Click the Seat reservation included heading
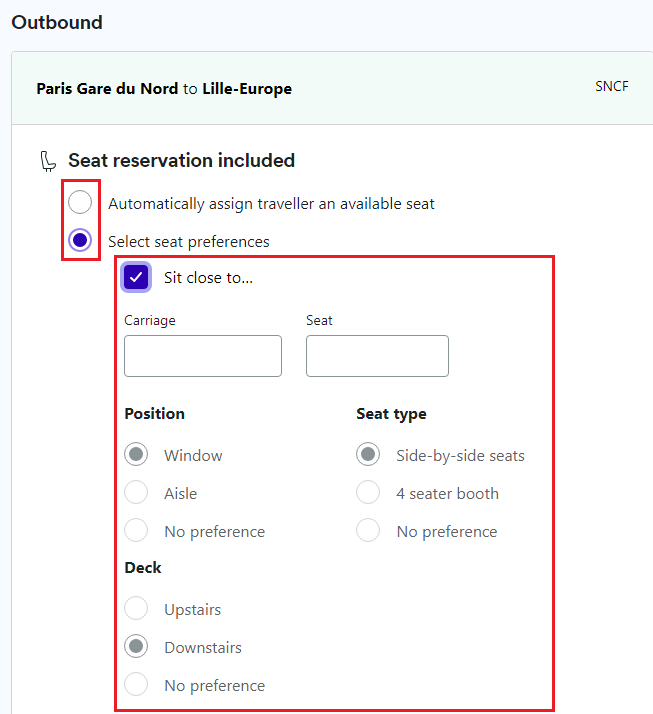Screen dimensions: 653x714 click(x=182, y=160)
